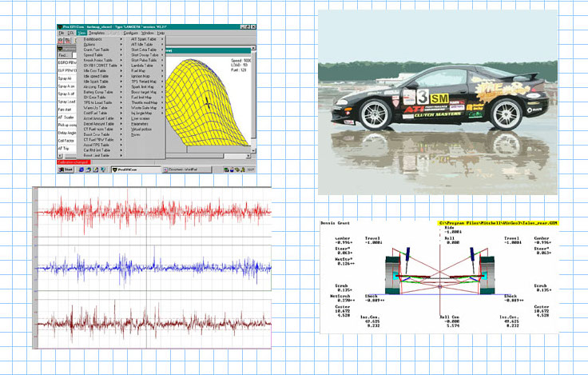Click the ProEFICom title bar app icon
The height and width of the screenshot is (375, 588).
click(x=60, y=26)
